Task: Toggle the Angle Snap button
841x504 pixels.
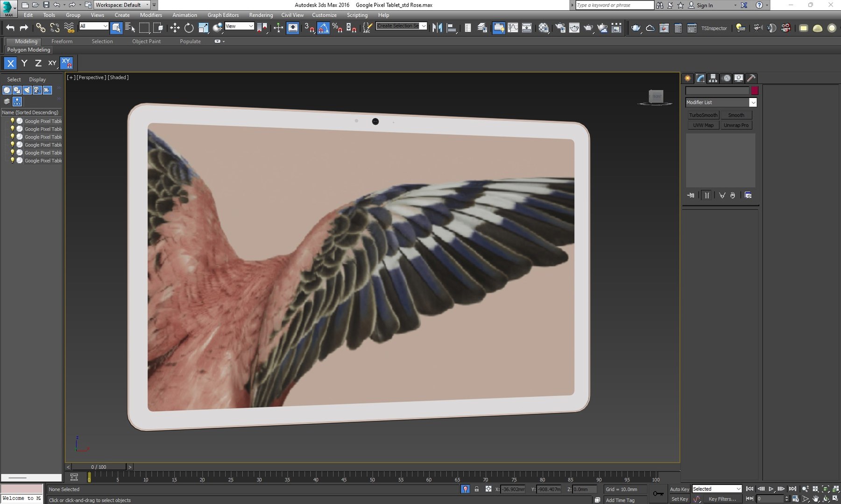Action: (x=323, y=28)
